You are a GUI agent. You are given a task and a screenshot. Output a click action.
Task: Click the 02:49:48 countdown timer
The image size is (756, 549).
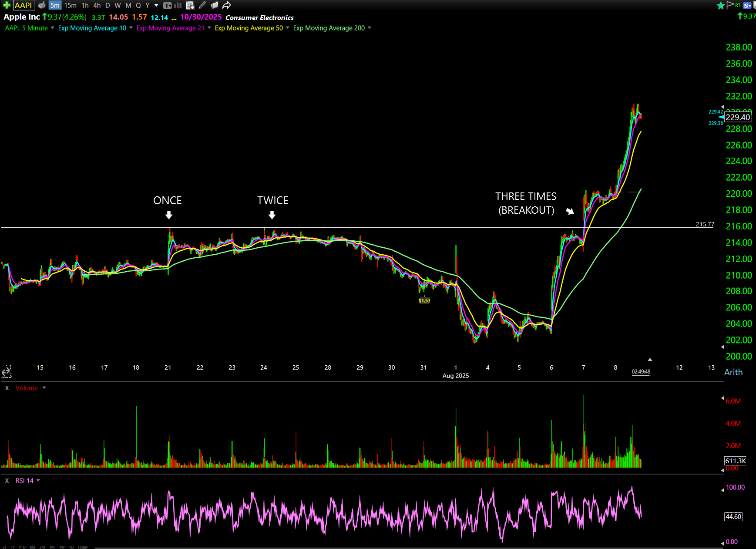[x=641, y=372]
